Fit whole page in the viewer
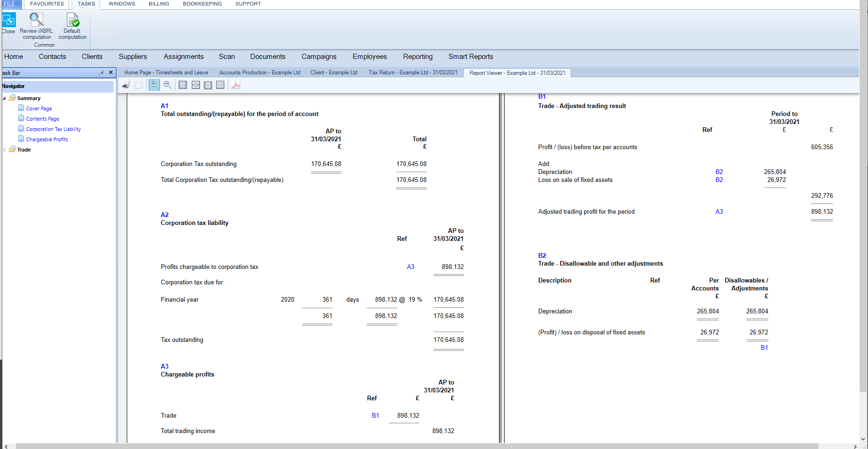Image resolution: width=868 pixels, height=449 pixels. point(183,85)
